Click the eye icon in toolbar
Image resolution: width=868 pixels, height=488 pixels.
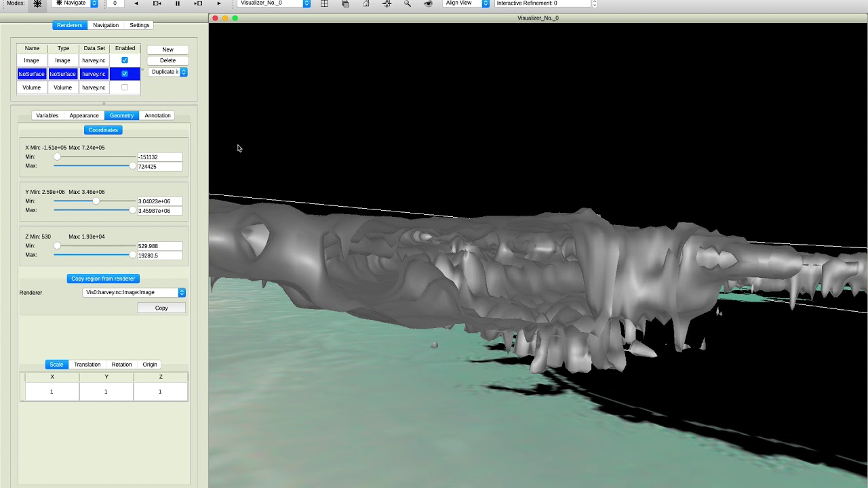(x=428, y=3)
